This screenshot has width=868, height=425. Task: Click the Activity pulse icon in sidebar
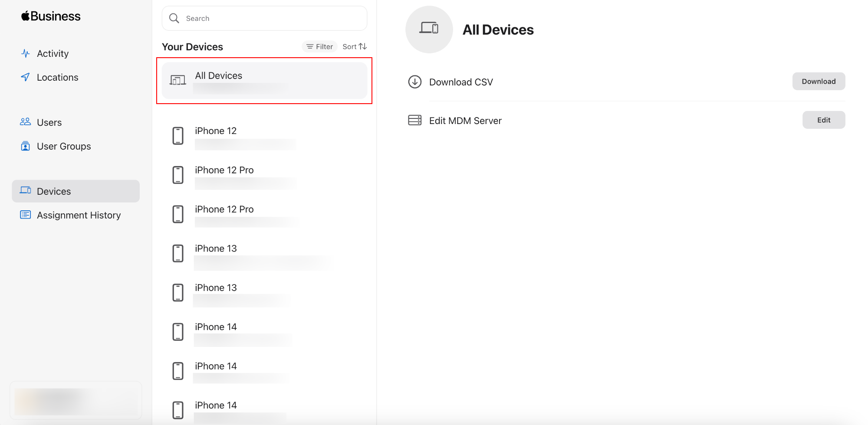click(26, 54)
